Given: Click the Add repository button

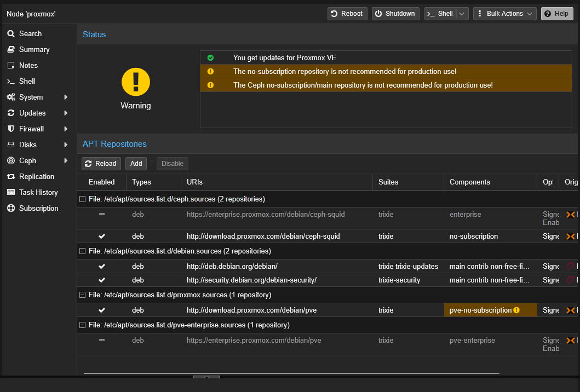Looking at the screenshot, I should [x=136, y=164].
